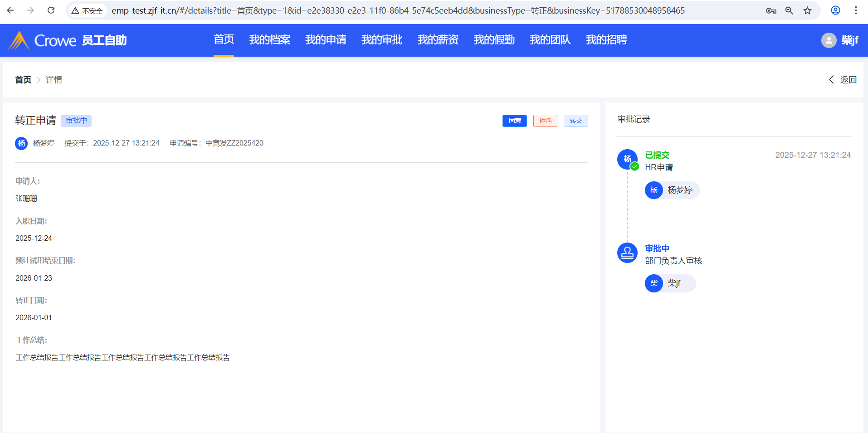Image resolution: width=868 pixels, height=433 pixels.
Task: Forward the approval using 转交 button
Action: pos(575,121)
